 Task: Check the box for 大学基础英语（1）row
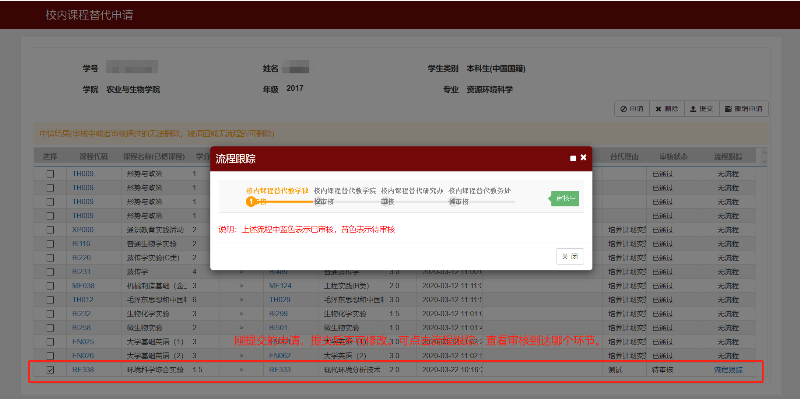coord(50,341)
